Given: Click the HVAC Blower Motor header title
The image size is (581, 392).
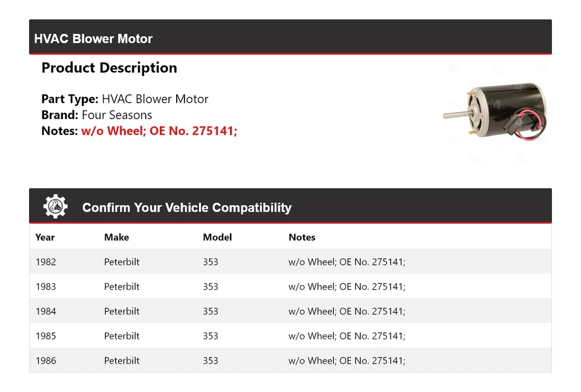Looking at the screenshot, I should [93, 39].
